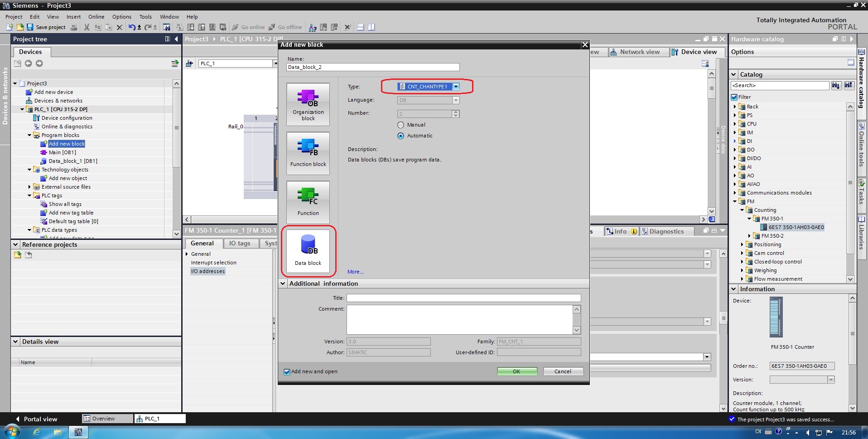Open Internet Explorer from the taskbar

click(x=36, y=432)
